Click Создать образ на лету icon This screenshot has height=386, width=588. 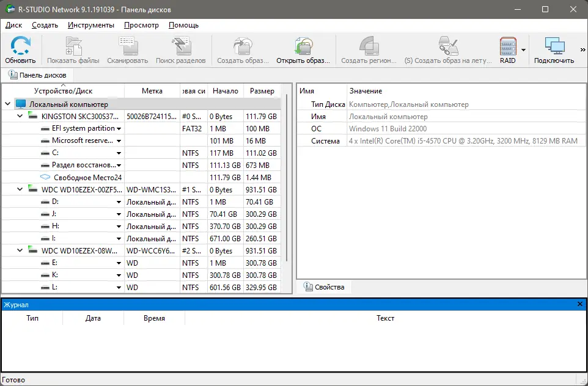[x=448, y=45]
